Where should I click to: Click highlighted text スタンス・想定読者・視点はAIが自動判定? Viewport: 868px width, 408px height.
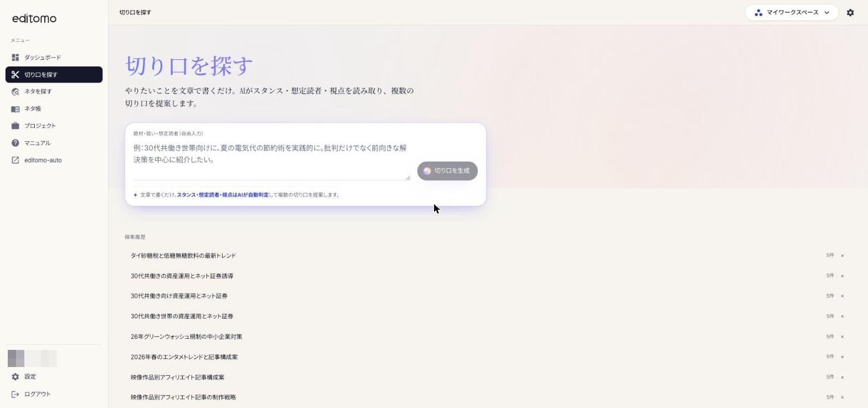point(223,195)
